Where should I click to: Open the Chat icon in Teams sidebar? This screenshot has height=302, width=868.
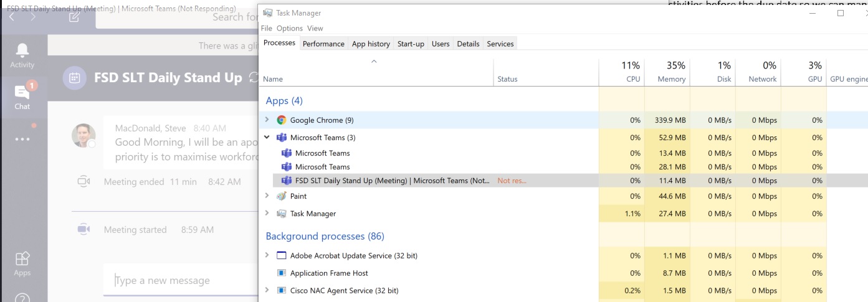(22, 93)
